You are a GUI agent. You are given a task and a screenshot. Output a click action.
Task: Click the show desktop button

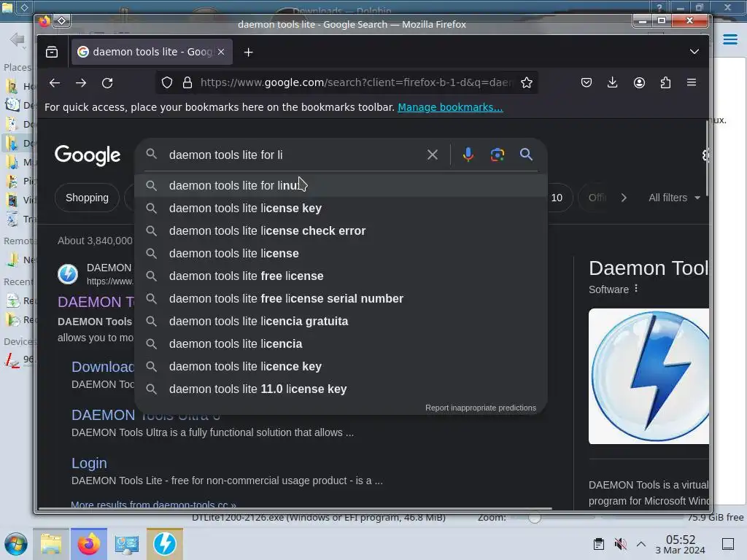click(728, 544)
